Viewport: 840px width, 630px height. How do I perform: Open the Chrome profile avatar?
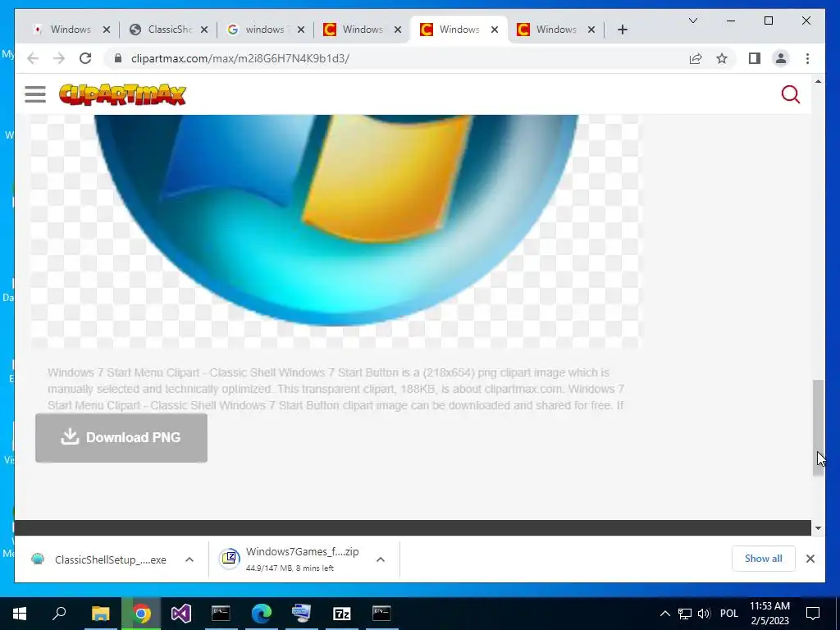tap(781, 58)
